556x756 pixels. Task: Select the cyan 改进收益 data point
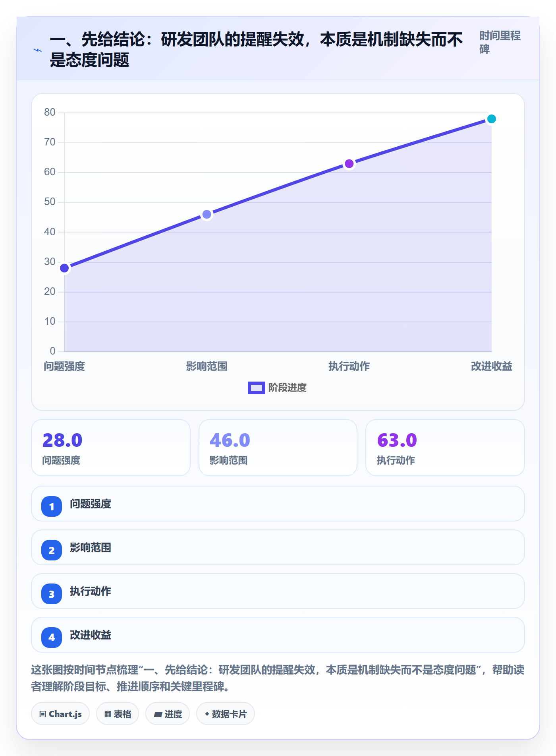(492, 119)
